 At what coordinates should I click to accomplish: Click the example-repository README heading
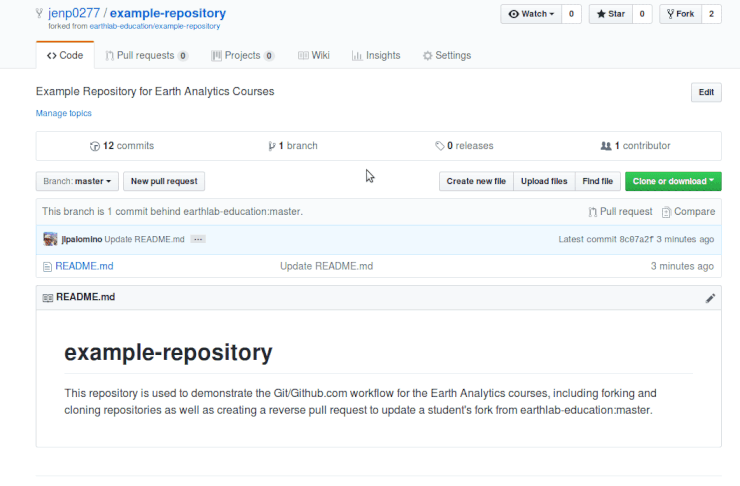[x=168, y=352]
